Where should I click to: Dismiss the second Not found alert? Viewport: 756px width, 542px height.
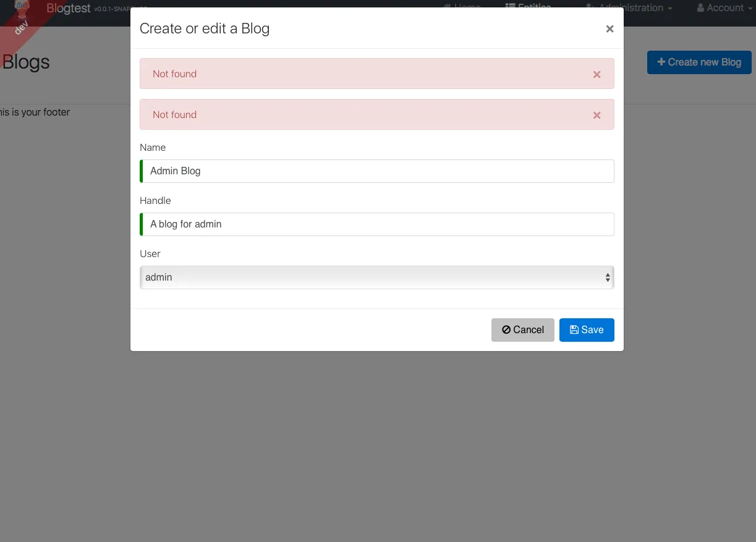pyautogui.click(x=597, y=115)
